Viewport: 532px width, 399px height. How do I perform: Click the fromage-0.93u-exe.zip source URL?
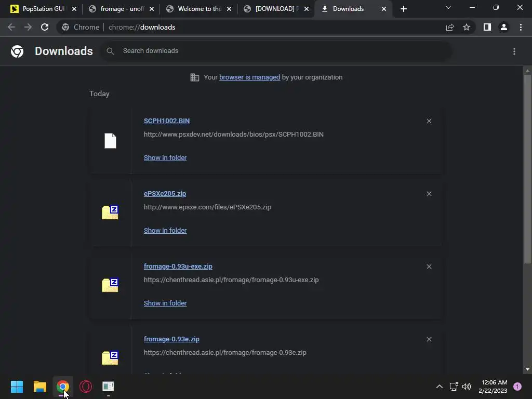tap(231, 280)
